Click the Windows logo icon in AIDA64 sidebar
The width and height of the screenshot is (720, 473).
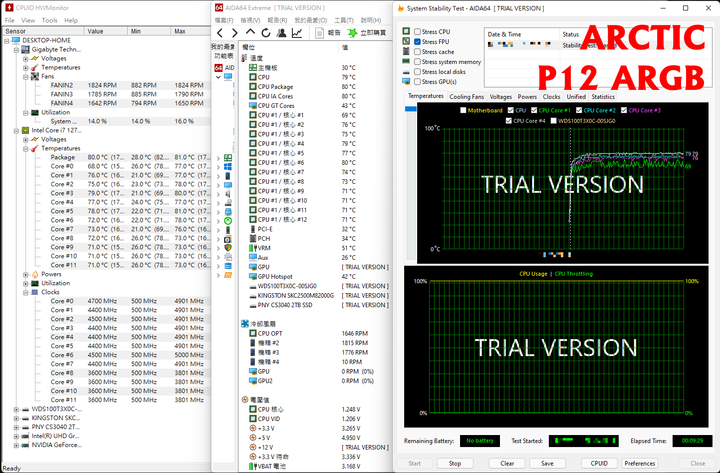(228, 167)
